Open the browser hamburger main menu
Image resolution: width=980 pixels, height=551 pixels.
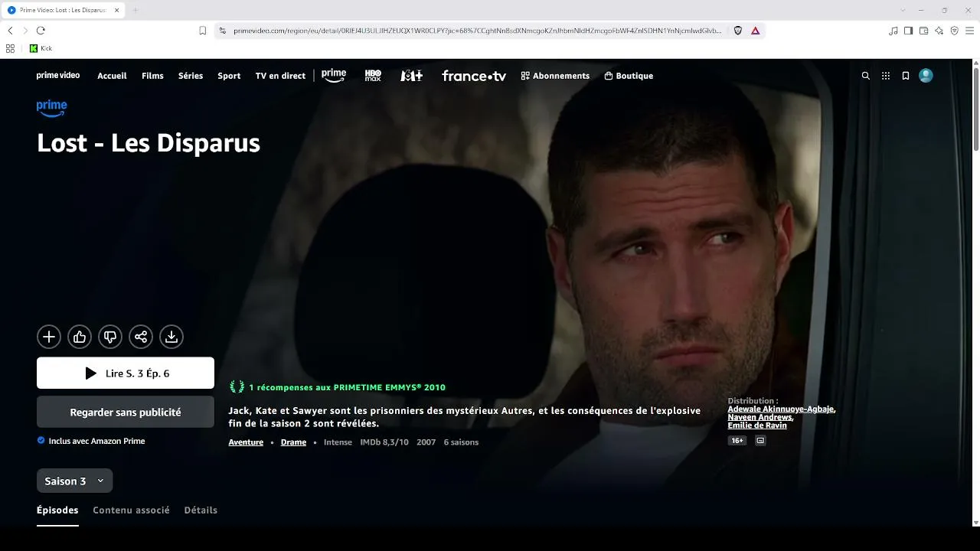pyautogui.click(x=970, y=31)
